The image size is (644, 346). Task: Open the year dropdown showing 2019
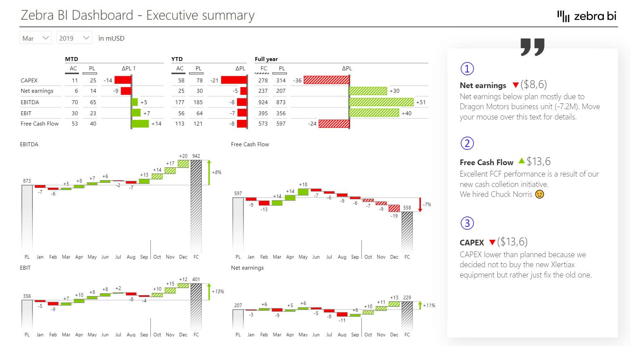click(x=74, y=37)
